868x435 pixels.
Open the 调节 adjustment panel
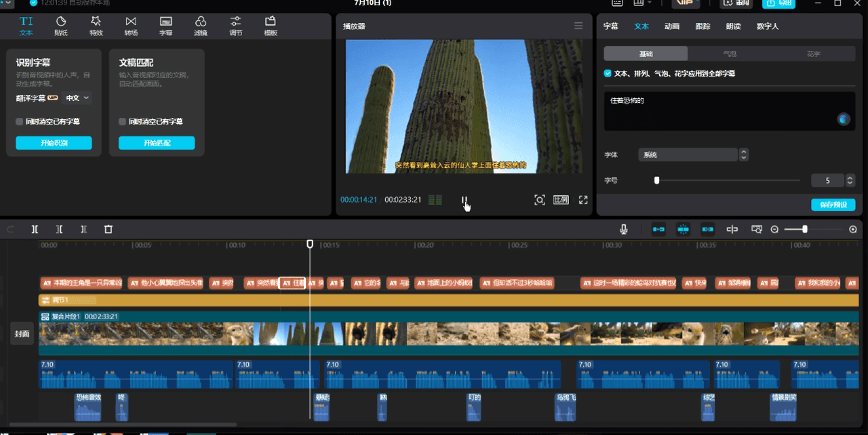(235, 26)
